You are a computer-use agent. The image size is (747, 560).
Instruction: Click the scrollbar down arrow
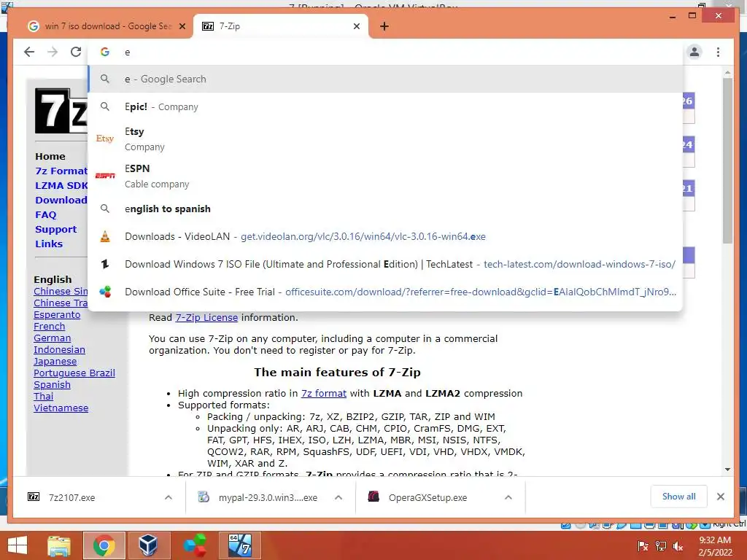pyautogui.click(x=727, y=470)
